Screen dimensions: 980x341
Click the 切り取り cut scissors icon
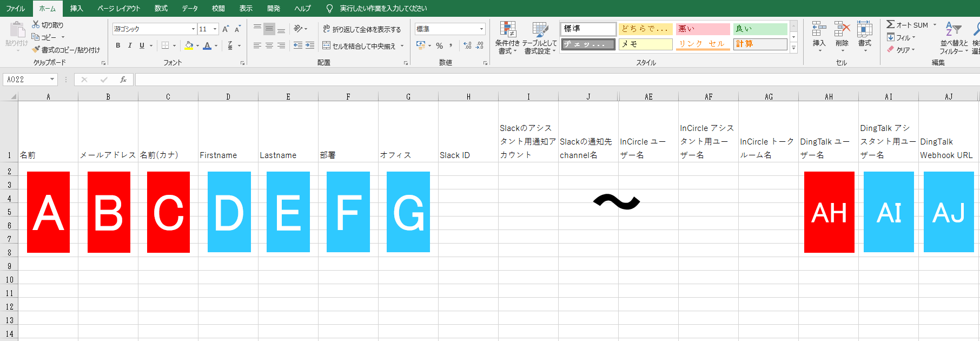(x=36, y=24)
